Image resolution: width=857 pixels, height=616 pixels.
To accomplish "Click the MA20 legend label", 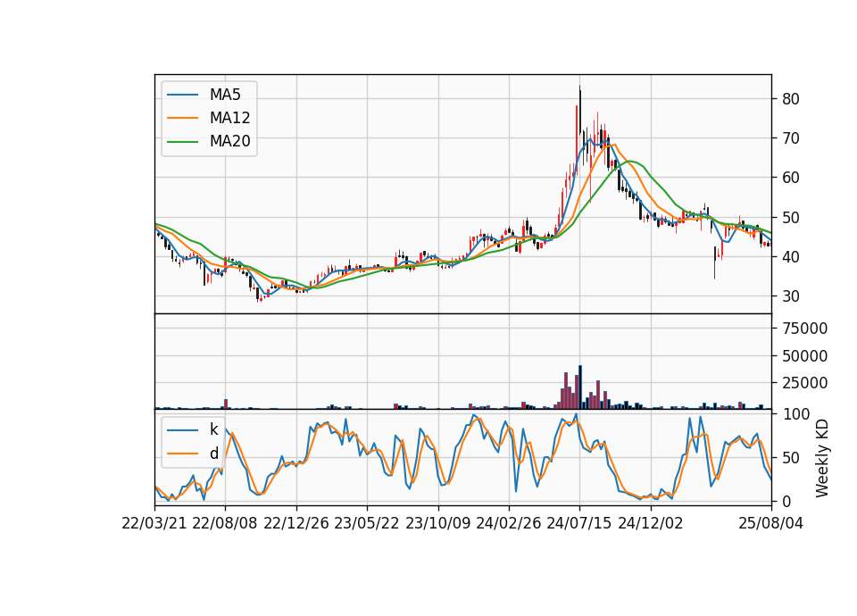I will point(229,141).
